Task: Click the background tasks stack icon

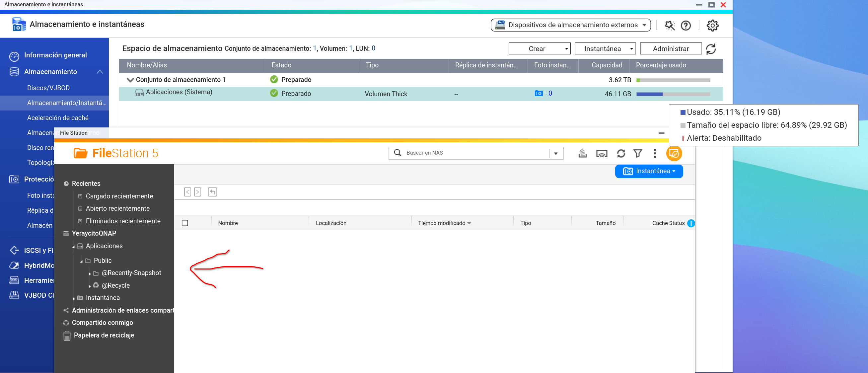Action: click(x=583, y=153)
